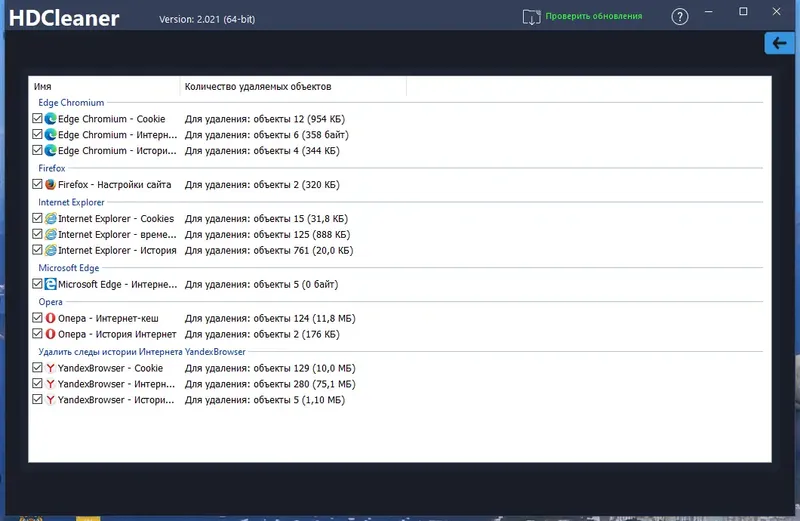Uncheck Internet Explorer - време... checkbox
Image resolution: width=800 pixels, height=521 pixels.
[x=37, y=234]
